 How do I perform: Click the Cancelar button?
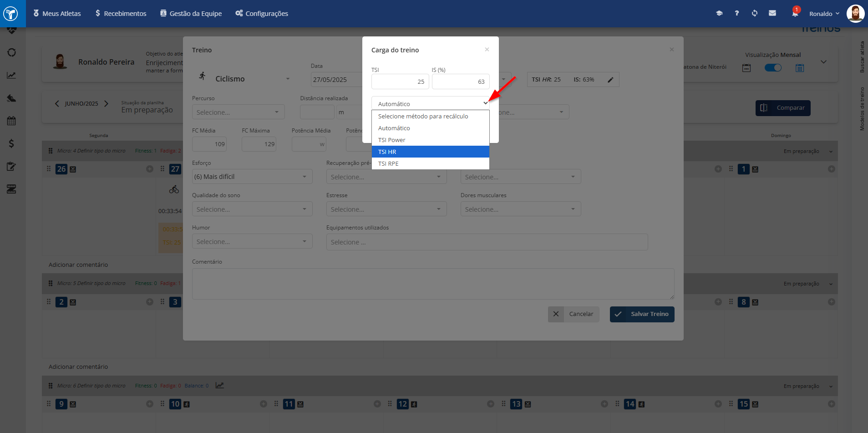pos(574,314)
